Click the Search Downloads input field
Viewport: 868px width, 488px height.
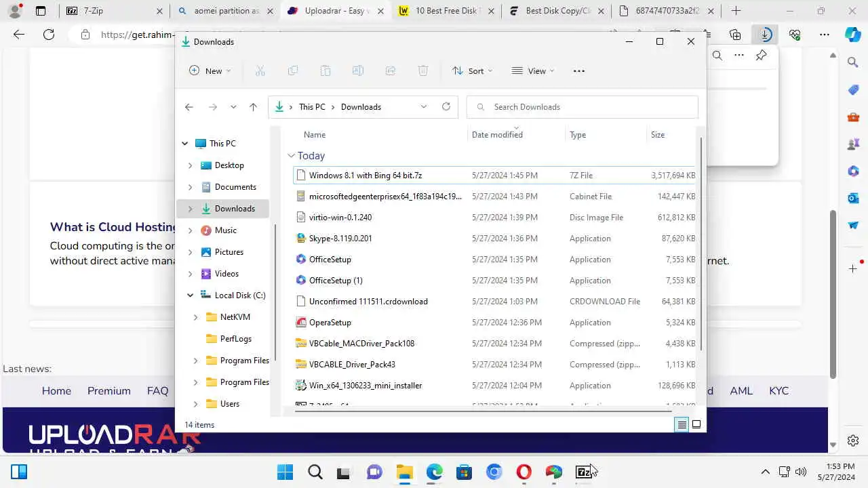pyautogui.click(x=583, y=106)
